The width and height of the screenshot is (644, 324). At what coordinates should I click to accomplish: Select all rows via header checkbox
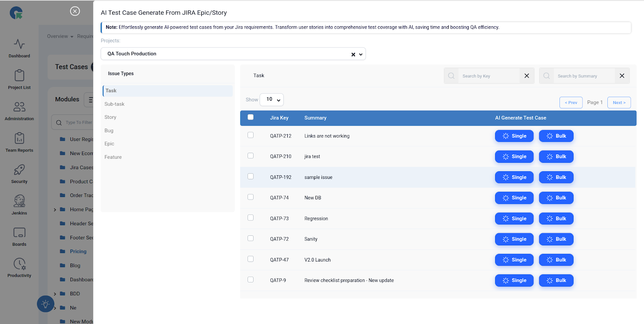pyautogui.click(x=250, y=117)
